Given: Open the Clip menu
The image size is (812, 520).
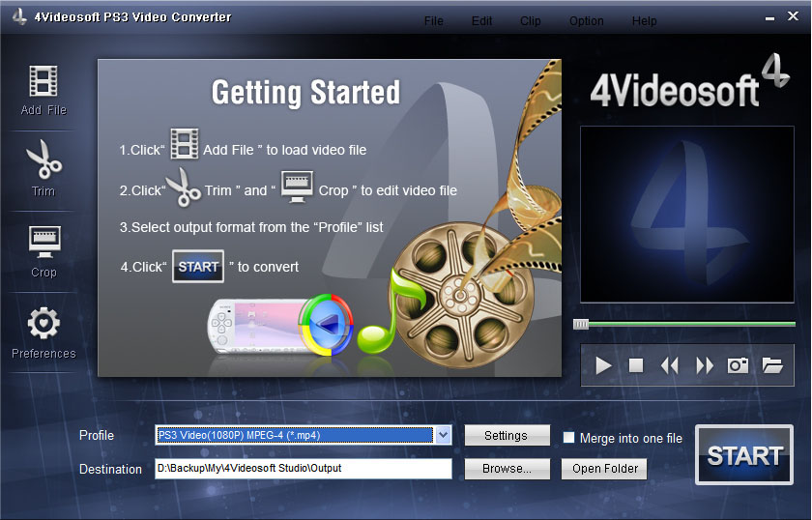Looking at the screenshot, I should click(x=531, y=21).
